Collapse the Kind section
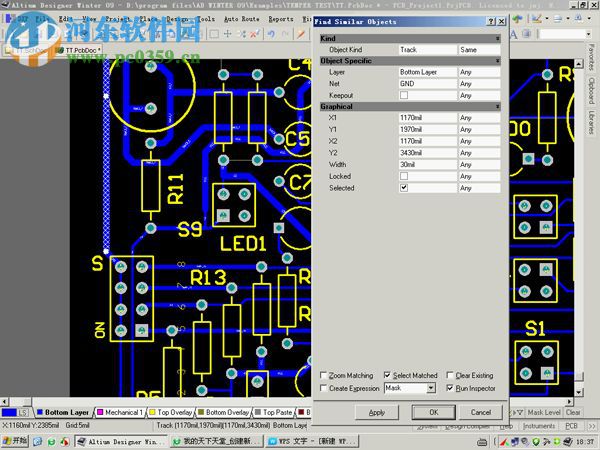 [497, 38]
